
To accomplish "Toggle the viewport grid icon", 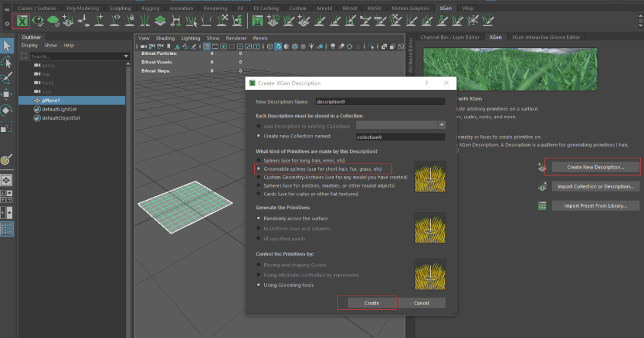I will click(x=206, y=47).
